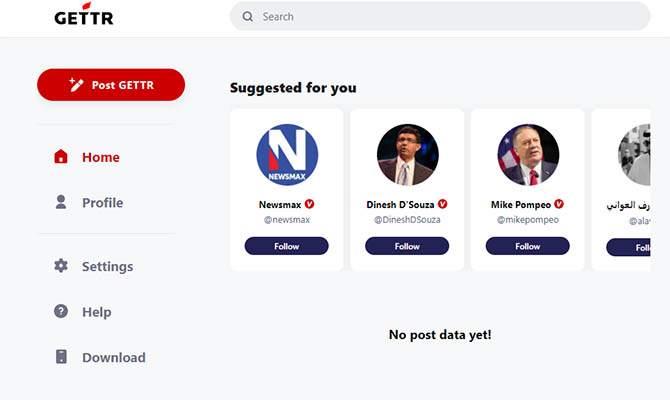670x400 pixels.
Task: Click the Help question mark icon
Action: 61,312
